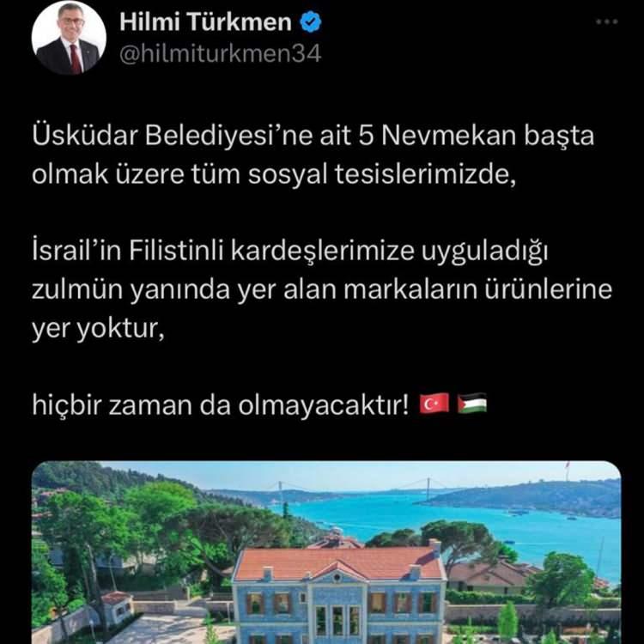Click the line starting "İsrail'in Filistinli"
Viewport: 644px width, 644px height.
tap(290, 251)
